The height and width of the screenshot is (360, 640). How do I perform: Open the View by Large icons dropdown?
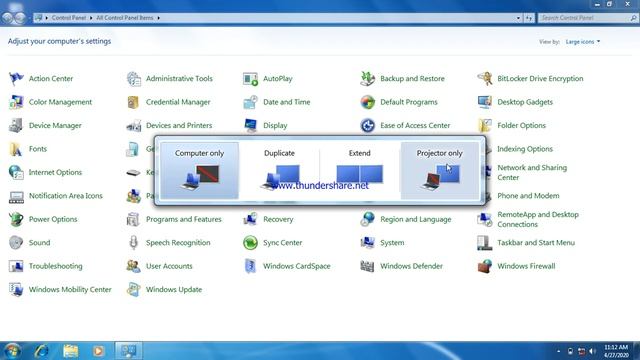(583, 42)
